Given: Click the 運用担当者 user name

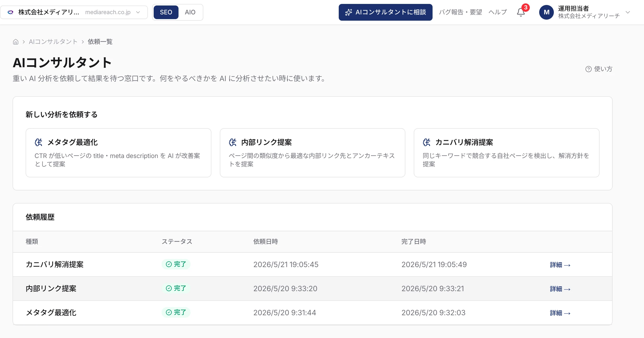Looking at the screenshot, I should pyautogui.click(x=573, y=9).
